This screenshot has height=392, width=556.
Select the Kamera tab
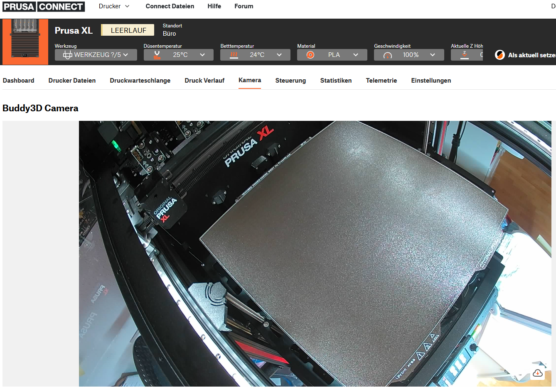click(x=250, y=80)
